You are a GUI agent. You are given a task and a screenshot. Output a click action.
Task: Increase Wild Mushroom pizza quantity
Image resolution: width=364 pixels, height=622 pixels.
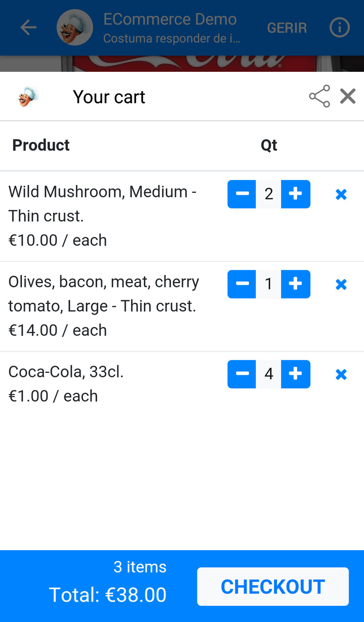coord(296,194)
